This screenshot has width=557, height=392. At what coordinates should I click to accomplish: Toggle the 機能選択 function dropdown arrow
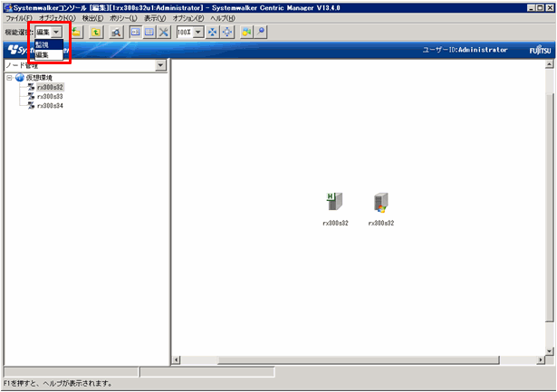(x=56, y=32)
